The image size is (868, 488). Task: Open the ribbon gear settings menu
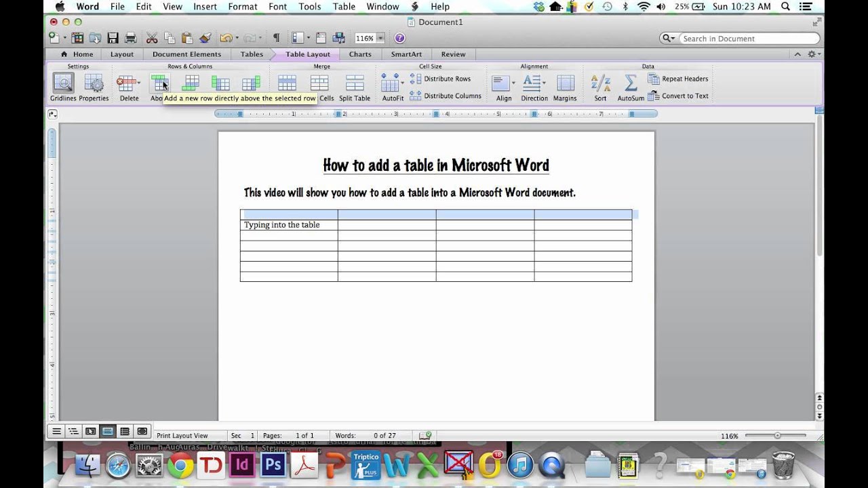812,54
